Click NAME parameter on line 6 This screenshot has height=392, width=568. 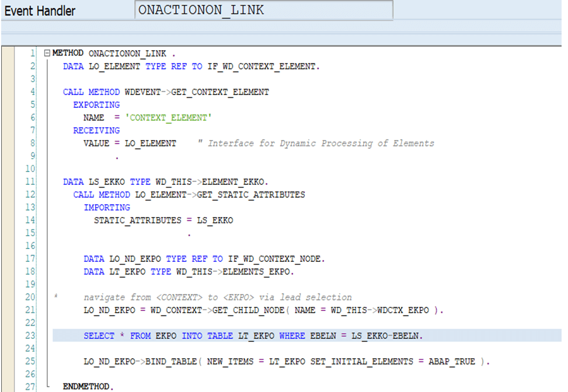point(94,118)
